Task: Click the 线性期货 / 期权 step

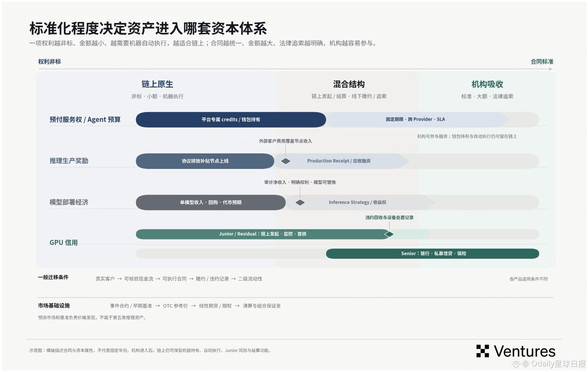Action: (215, 306)
